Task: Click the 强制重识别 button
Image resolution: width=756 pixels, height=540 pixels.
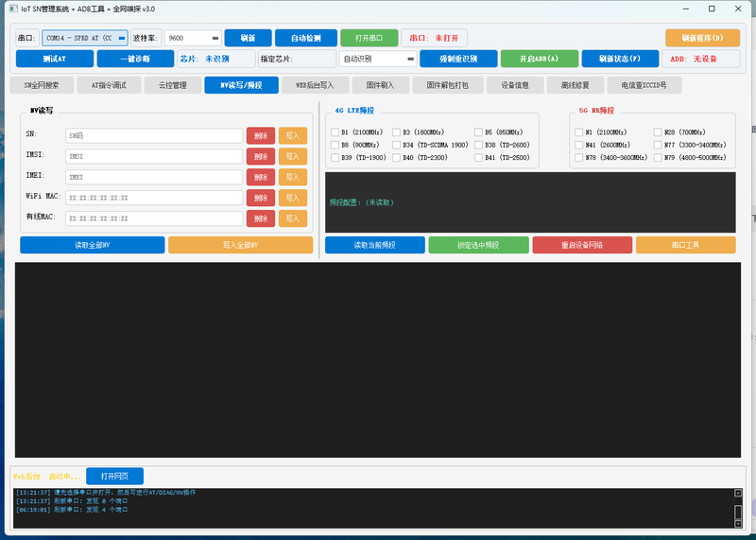Action: [458, 59]
